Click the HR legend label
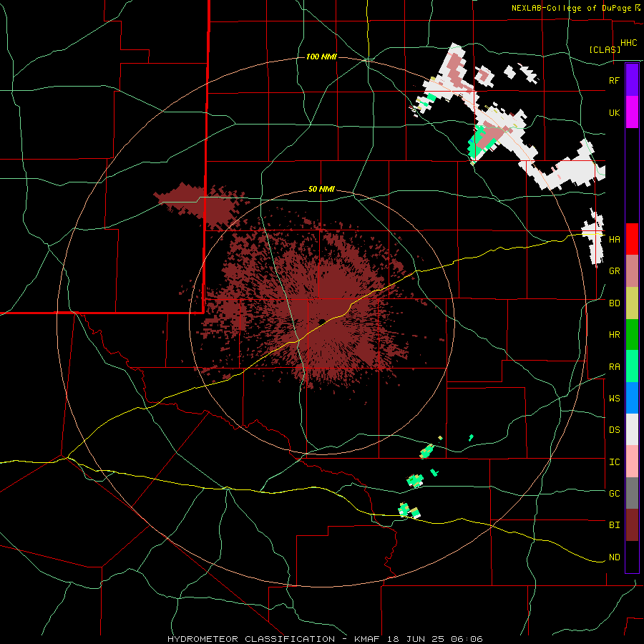The width and height of the screenshot is (644, 644). 614,335
